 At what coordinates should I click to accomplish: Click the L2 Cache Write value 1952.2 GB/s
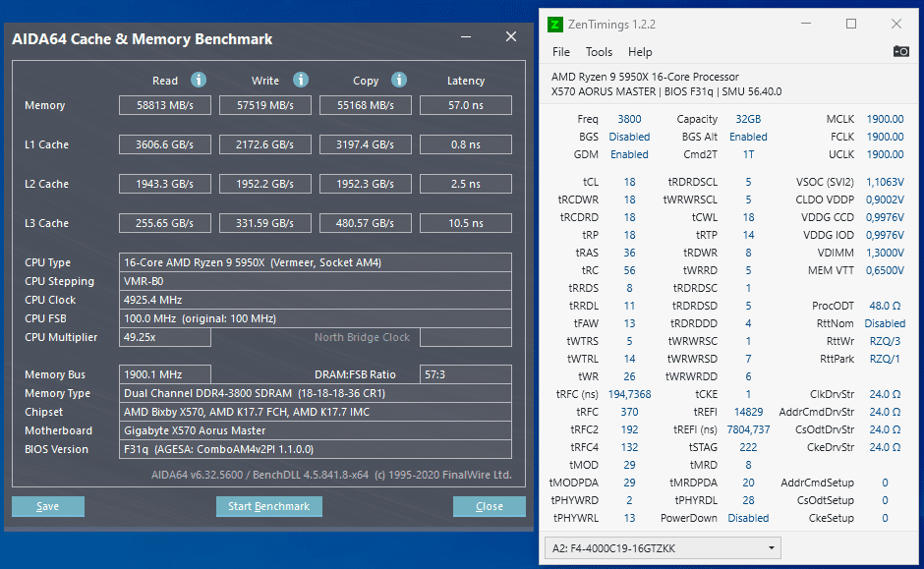[265, 184]
